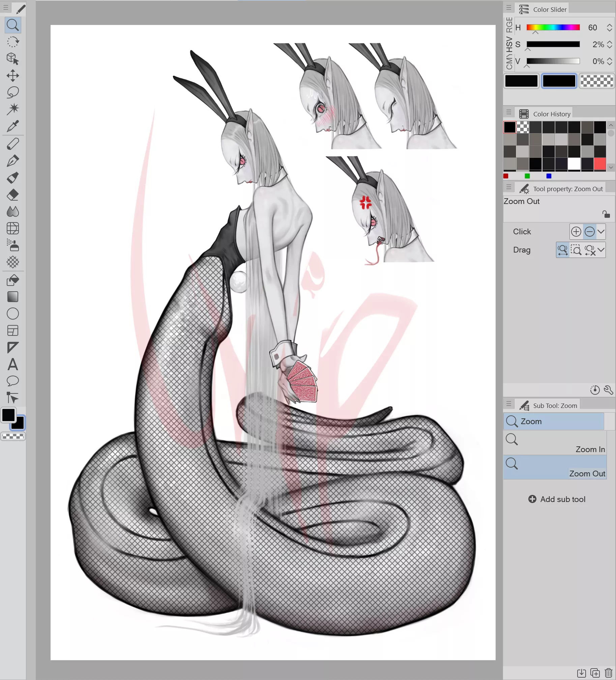Select the Text tool

click(13, 365)
